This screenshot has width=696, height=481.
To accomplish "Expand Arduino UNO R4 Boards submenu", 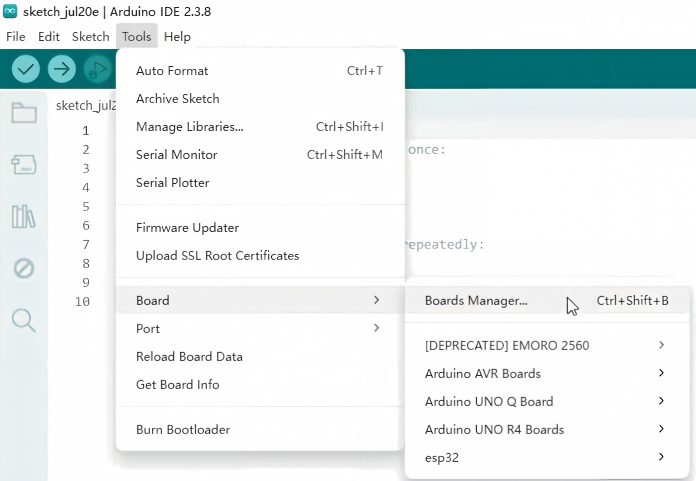I will [546, 430].
